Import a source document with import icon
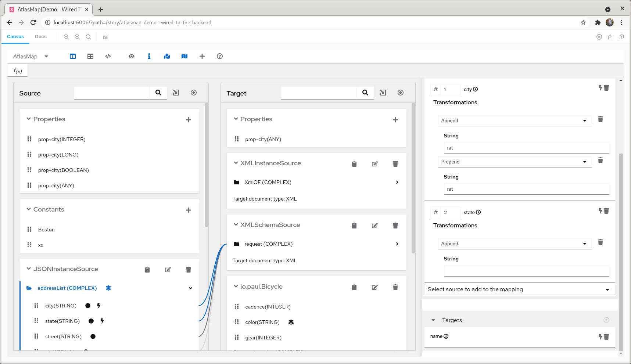 [x=176, y=93]
